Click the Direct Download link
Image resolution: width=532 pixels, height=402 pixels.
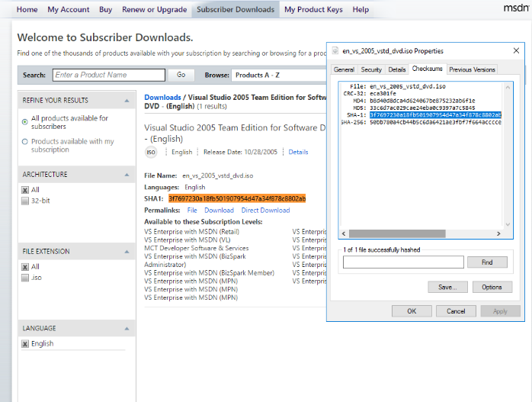[x=266, y=211]
